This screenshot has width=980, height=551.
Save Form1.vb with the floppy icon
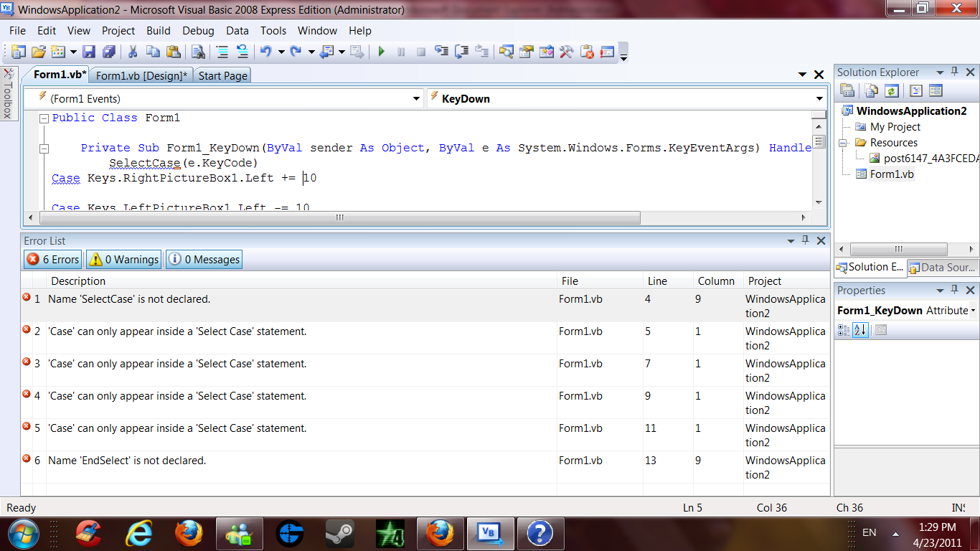click(89, 52)
